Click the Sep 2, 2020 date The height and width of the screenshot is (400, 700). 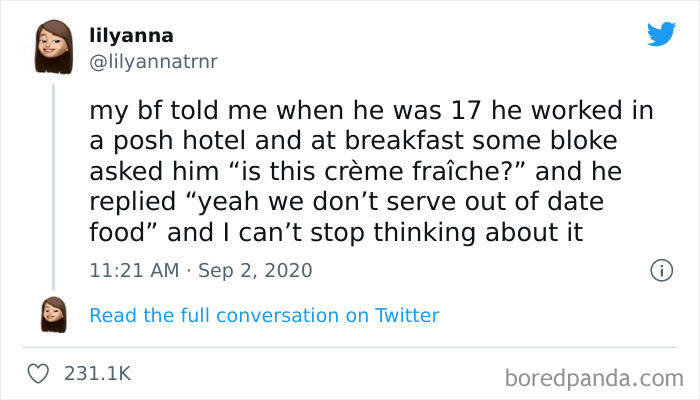pos(257,270)
